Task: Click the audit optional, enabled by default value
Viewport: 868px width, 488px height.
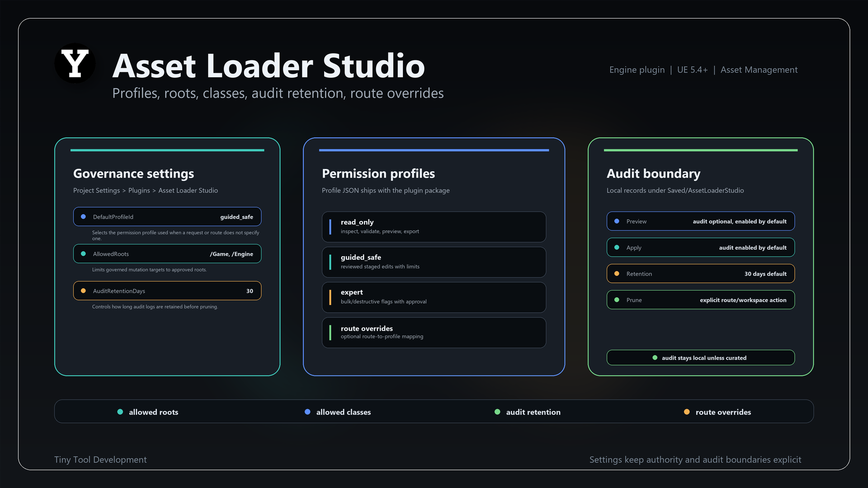Action: (740, 221)
